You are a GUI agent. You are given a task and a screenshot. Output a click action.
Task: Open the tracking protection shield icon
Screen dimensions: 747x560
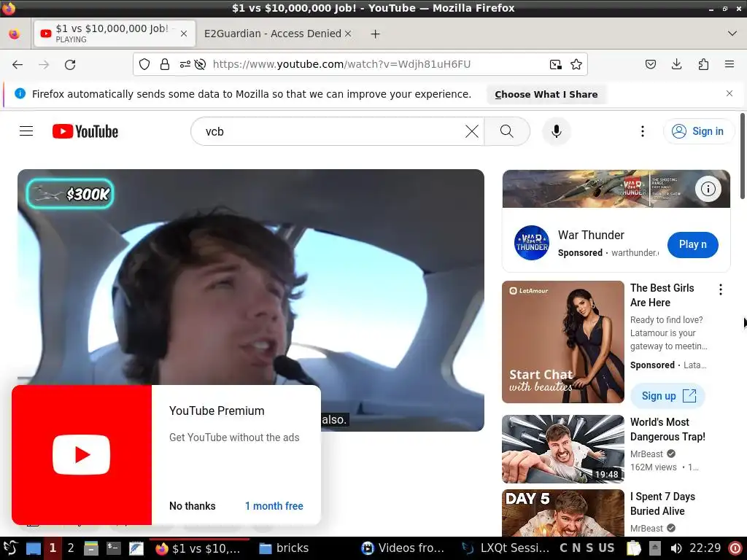click(x=144, y=64)
